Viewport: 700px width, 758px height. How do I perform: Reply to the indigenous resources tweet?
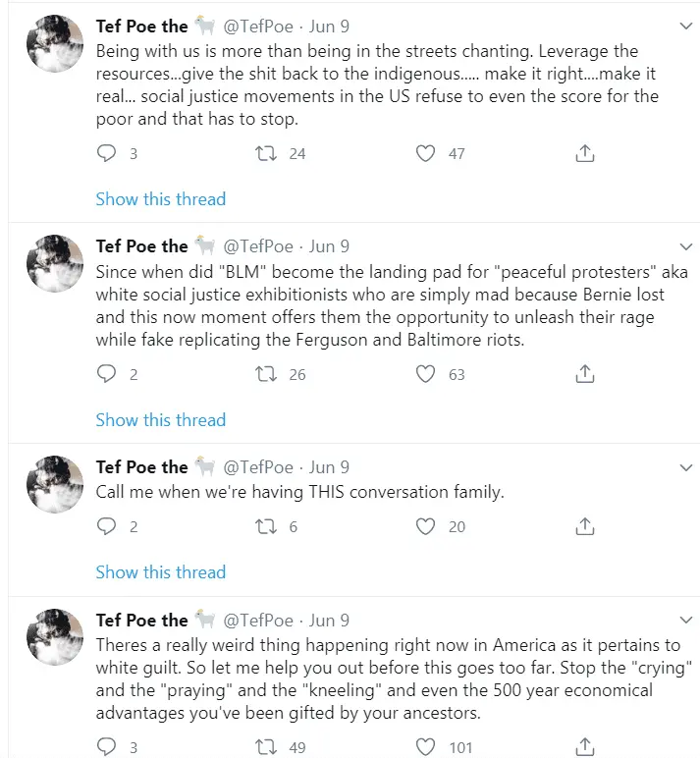point(107,154)
